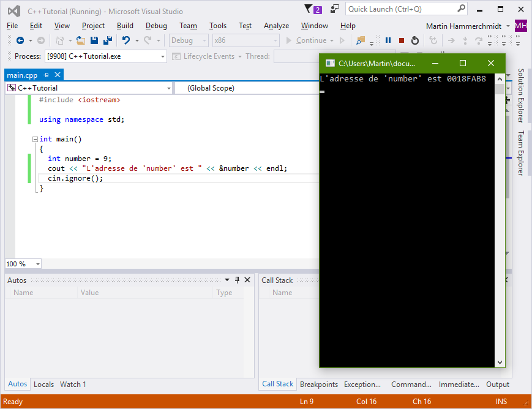Click the Step Over arrow icon
Viewport: 532px width, 409px height.
click(x=479, y=41)
